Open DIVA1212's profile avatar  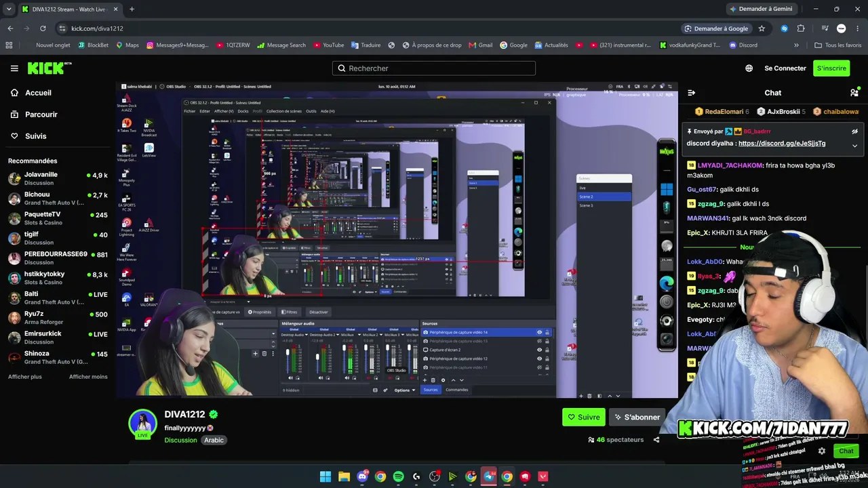click(x=143, y=424)
